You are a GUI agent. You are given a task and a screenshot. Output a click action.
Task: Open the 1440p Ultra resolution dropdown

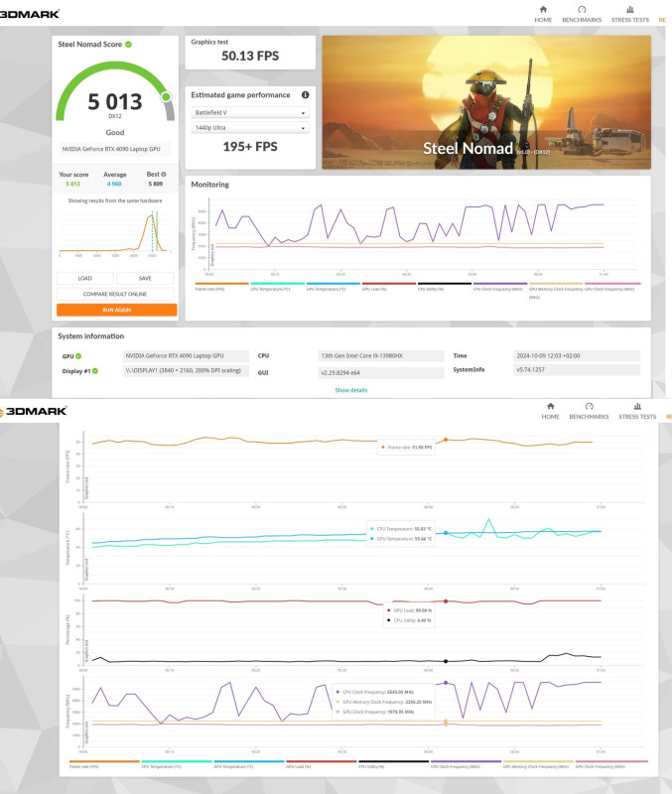pos(250,128)
